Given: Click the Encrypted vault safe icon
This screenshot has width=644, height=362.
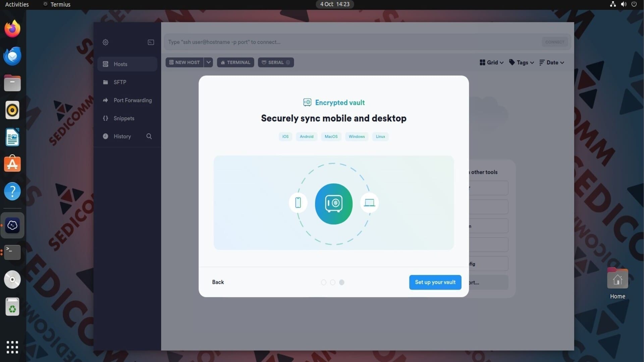Looking at the screenshot, I should pyautogui.click(x=307, y=102).
